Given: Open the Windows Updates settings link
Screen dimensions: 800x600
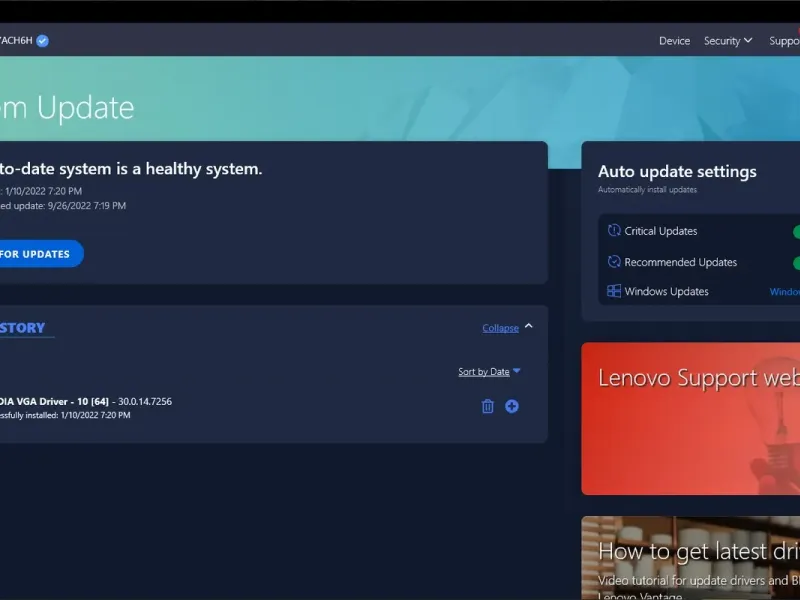Looking at the screenshot, I should pyautogui.click(x=785, y=292).
